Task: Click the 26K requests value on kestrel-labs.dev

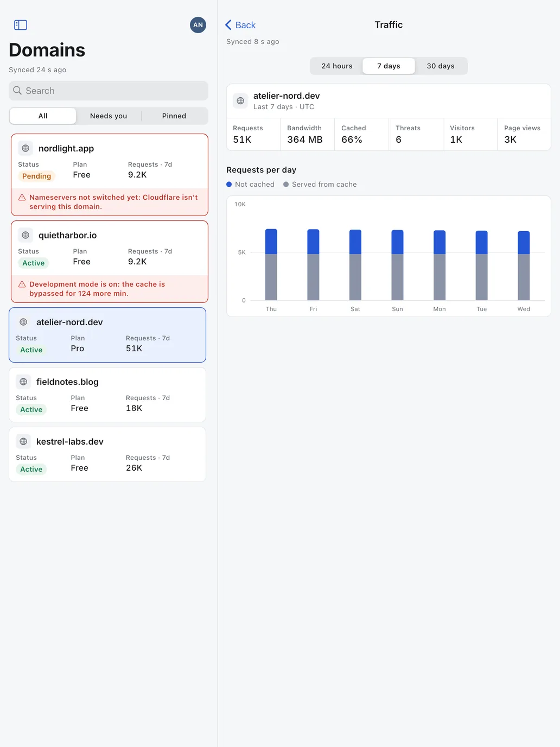Action: pyautogui.click(x=134, y=468)
